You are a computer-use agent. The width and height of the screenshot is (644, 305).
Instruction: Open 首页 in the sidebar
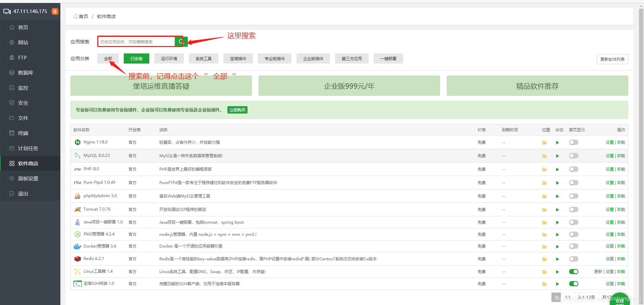click(x=30, y=27)
